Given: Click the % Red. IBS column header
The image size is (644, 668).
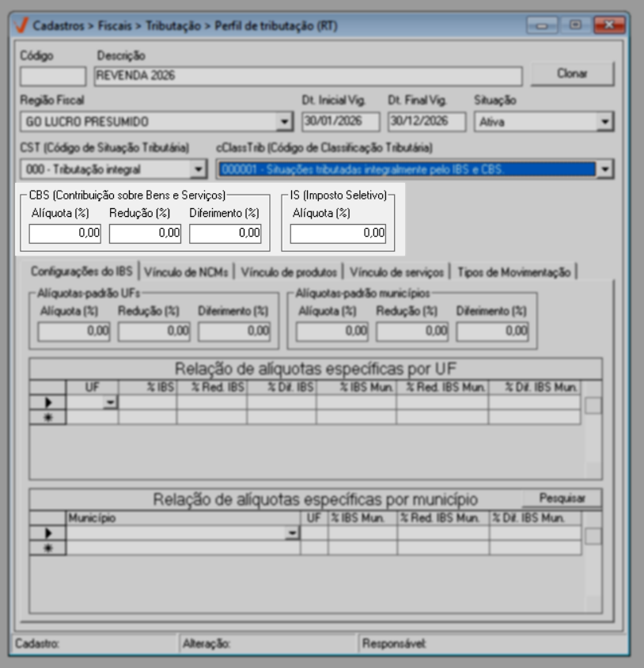Looking at the screenshot, I should 212,387.
